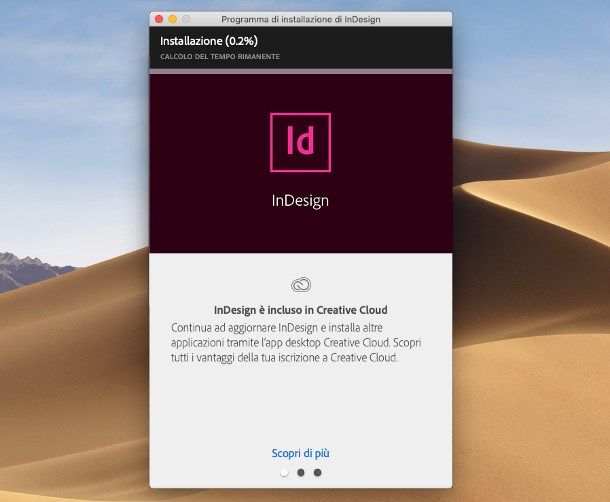Click the InDesign Id logo icon

[300, 142]
